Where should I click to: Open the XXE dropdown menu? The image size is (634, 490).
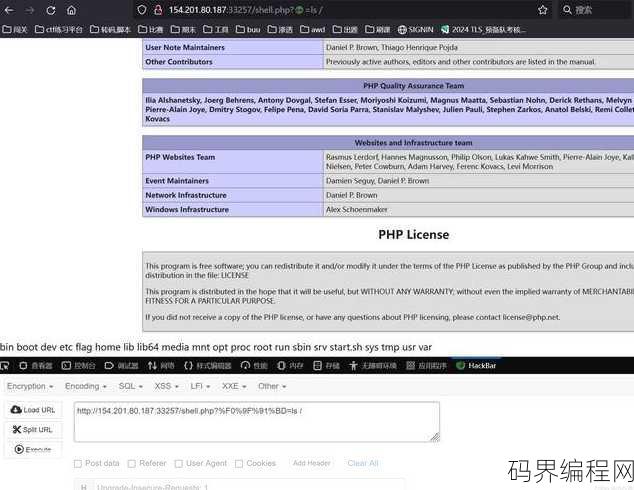(234, 387)
